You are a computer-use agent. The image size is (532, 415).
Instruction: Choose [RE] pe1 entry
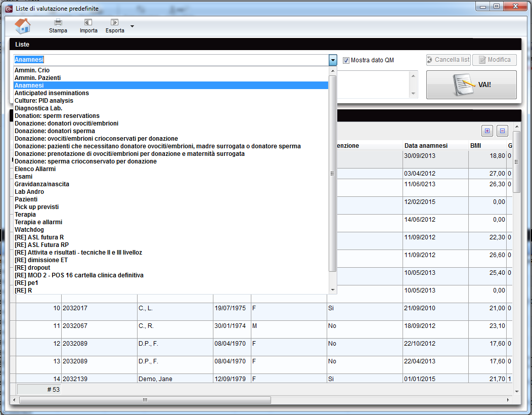click(170, 282)
